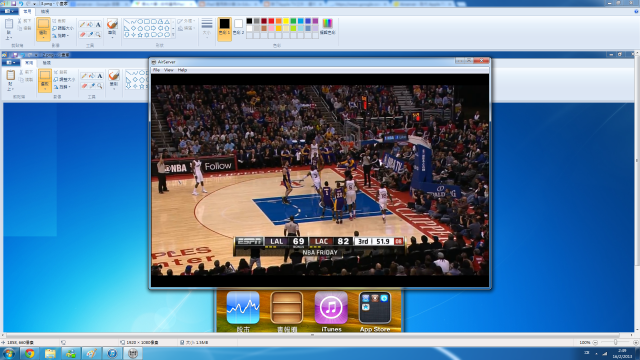This screenshot has width=640, height=360.
Task: Open the Edit colors rainbow icon
Action: click(x=327, y=23)
